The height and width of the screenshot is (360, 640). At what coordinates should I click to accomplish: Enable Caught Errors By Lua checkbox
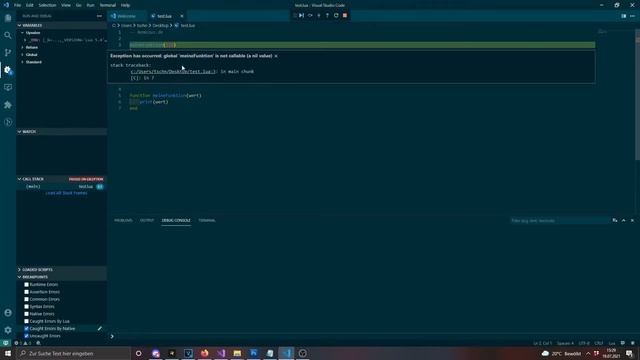[27, 321]
